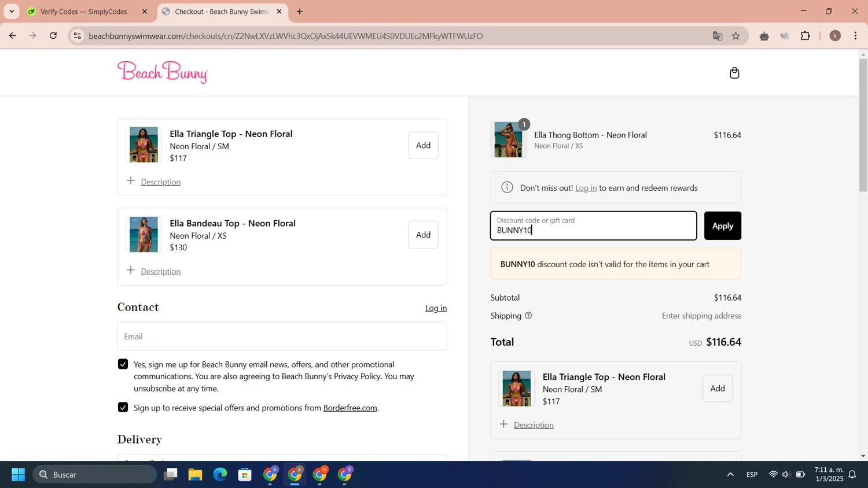Add Ella Triangle Top in order summary

click(718, 389)
